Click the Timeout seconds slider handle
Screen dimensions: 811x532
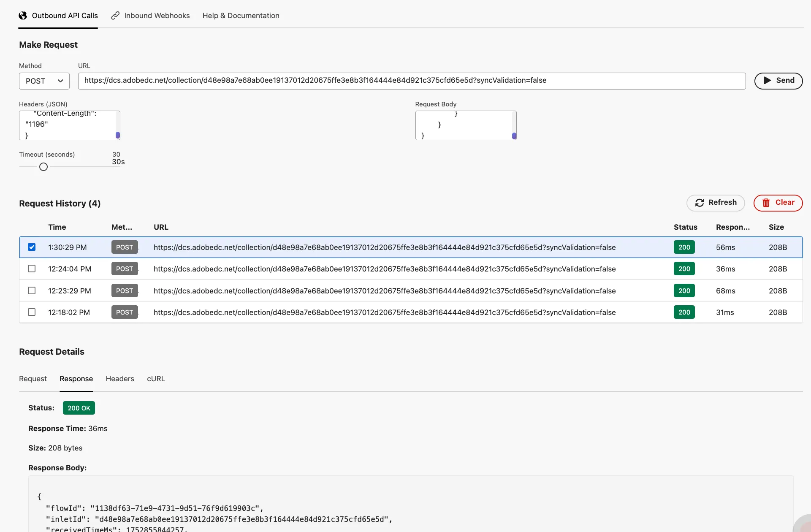coord(43,167)
